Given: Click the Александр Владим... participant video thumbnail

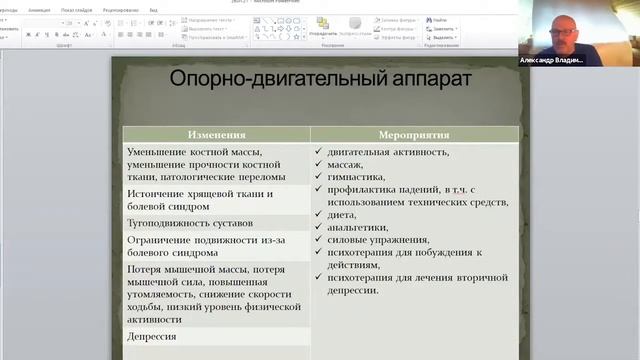Looking at the screenshot, I should tap(579, 33).
